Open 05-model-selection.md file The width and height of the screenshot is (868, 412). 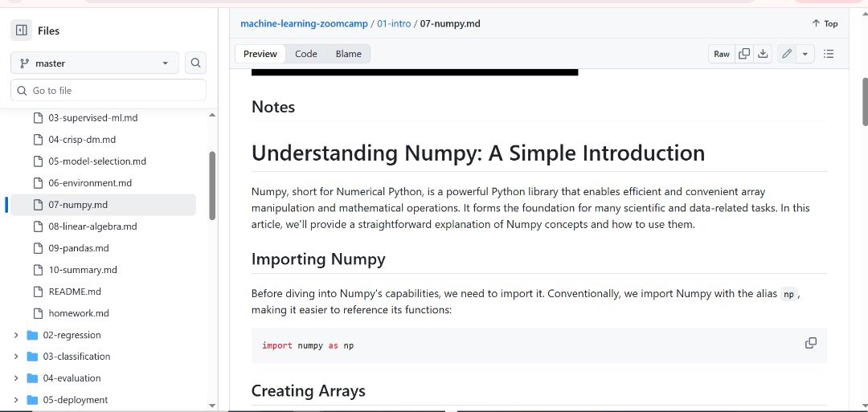(97, 161)
